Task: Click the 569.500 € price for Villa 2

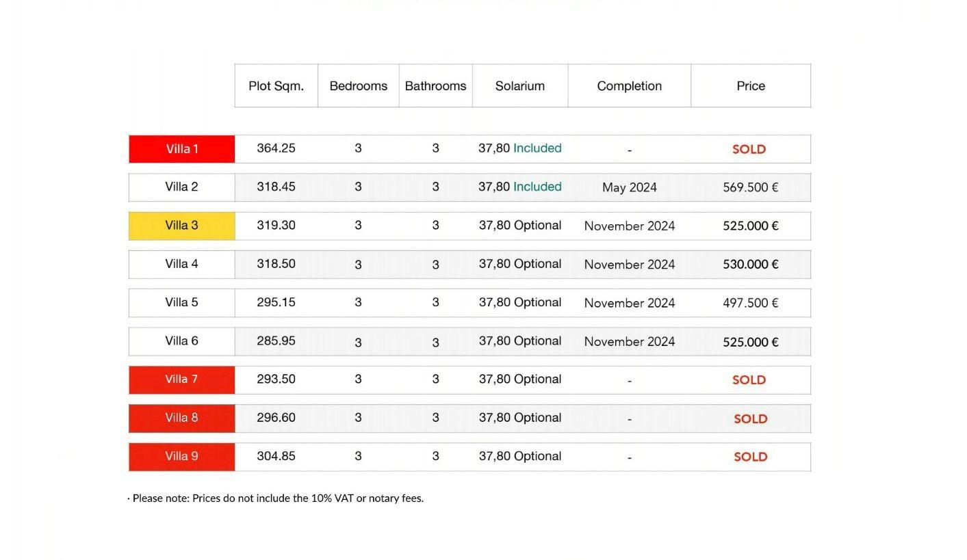Action: [751, 187]
